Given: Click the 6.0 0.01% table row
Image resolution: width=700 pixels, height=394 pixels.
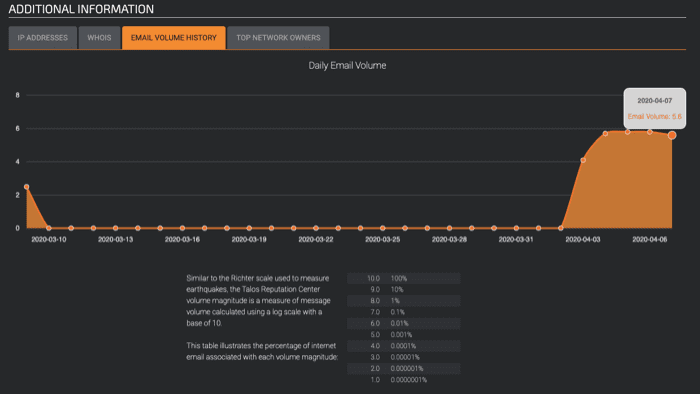Looking at the screenshot, I should tap(404, 323).
